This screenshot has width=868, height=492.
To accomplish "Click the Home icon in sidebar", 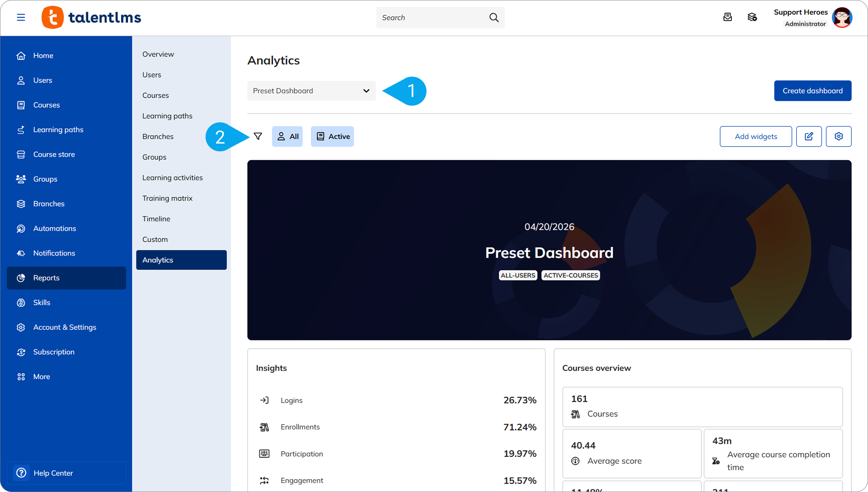I will (x=21, y=56).
